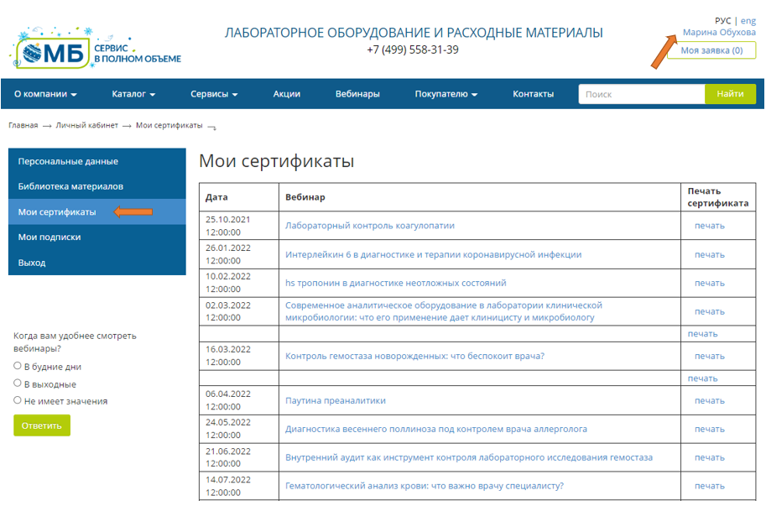Open the "Акции" menu item
766x532 pixels.
[287, 94]
